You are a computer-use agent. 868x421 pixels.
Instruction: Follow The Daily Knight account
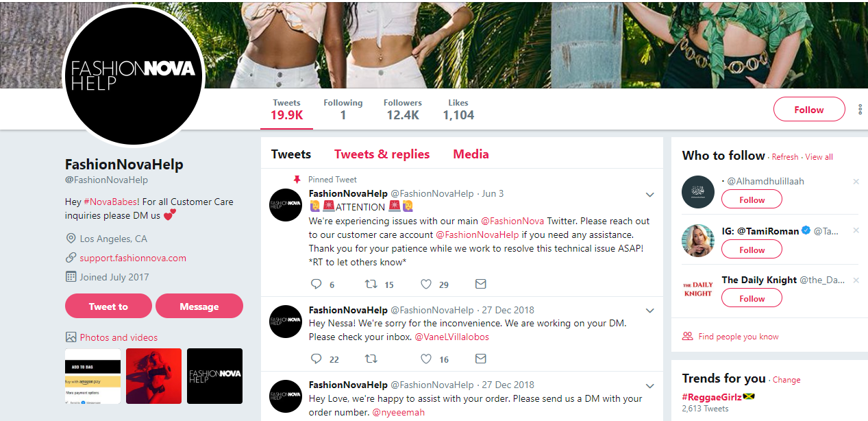point(752,298)
